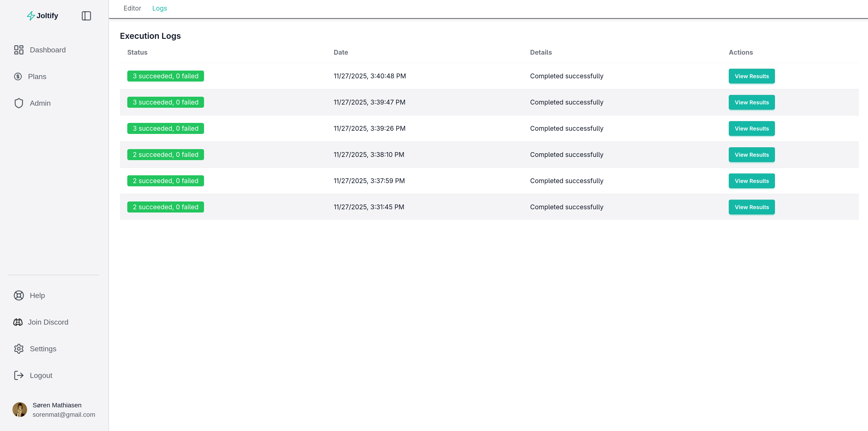Select the Logs tab

159,9
